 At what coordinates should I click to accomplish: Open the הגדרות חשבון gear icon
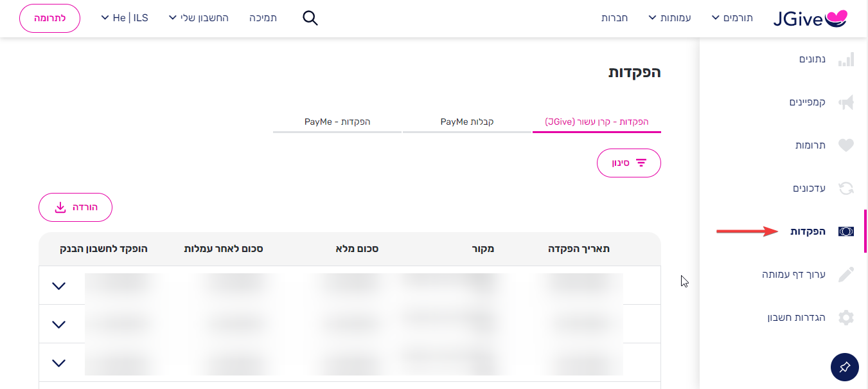tap(846, 318)
